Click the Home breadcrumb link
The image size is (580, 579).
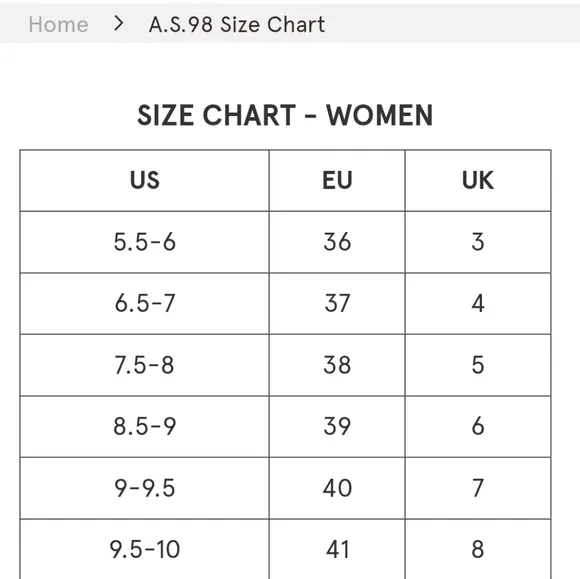tap(58, 25)
